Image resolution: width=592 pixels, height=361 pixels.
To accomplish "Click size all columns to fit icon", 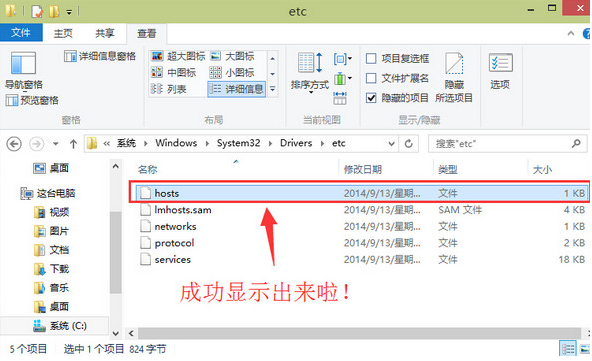I will point(340,98).
